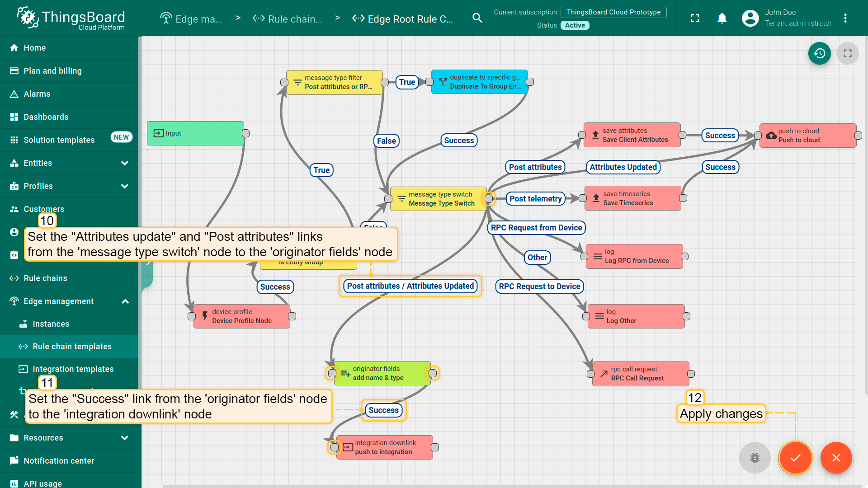Image resolution: width=868 pixels, height=488 pixels.
Task: Collapse the Edge management section
Action: (x=125, y=301)
